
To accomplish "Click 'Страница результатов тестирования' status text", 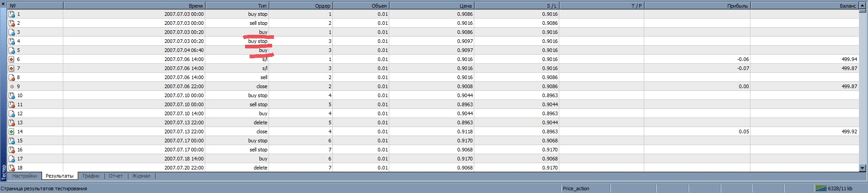I will point(44,188).
